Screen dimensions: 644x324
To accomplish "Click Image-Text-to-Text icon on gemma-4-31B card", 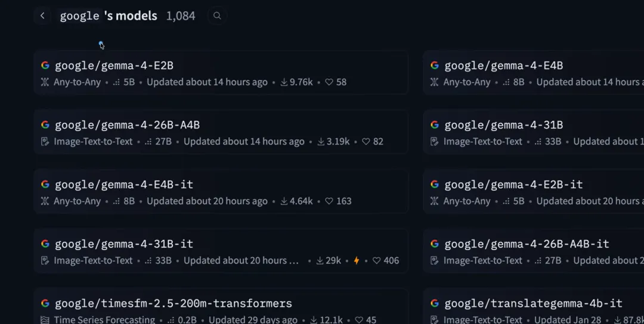I will [x=434, y=142].
